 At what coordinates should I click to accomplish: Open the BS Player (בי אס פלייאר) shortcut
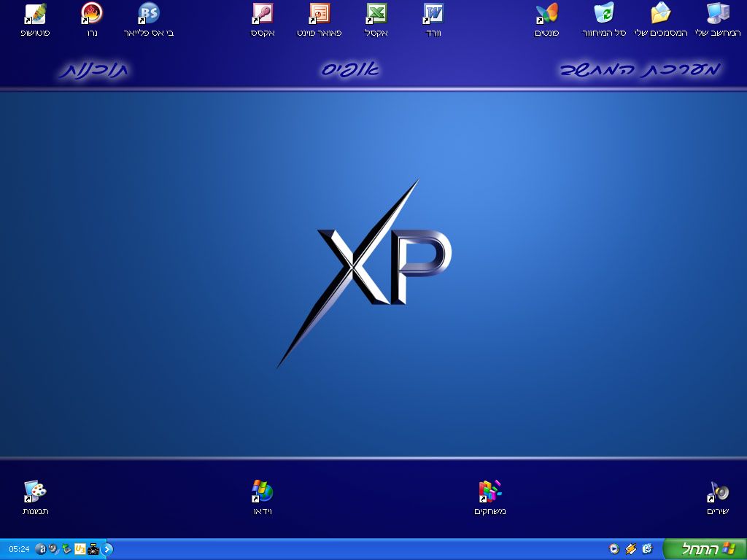[x=149, y=20]
